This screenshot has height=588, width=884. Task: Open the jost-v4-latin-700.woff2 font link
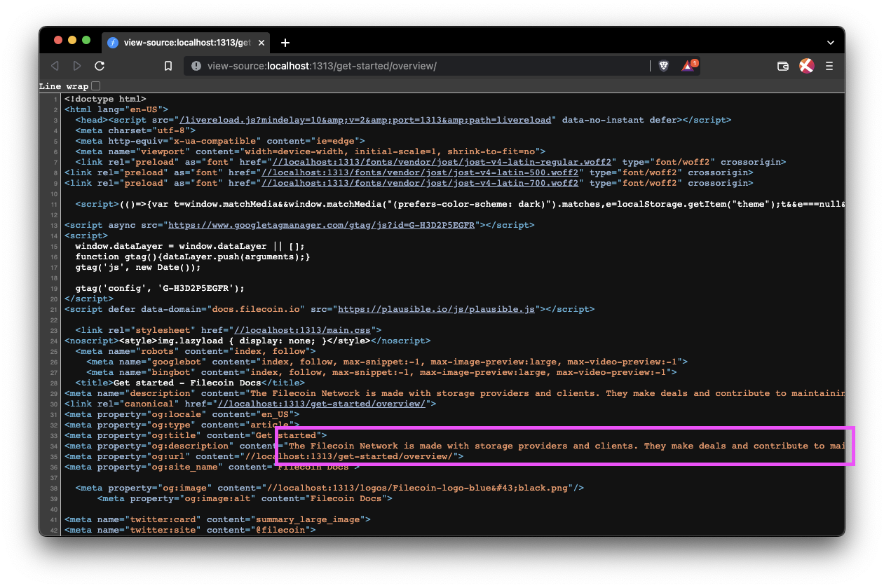pos(421,183)
